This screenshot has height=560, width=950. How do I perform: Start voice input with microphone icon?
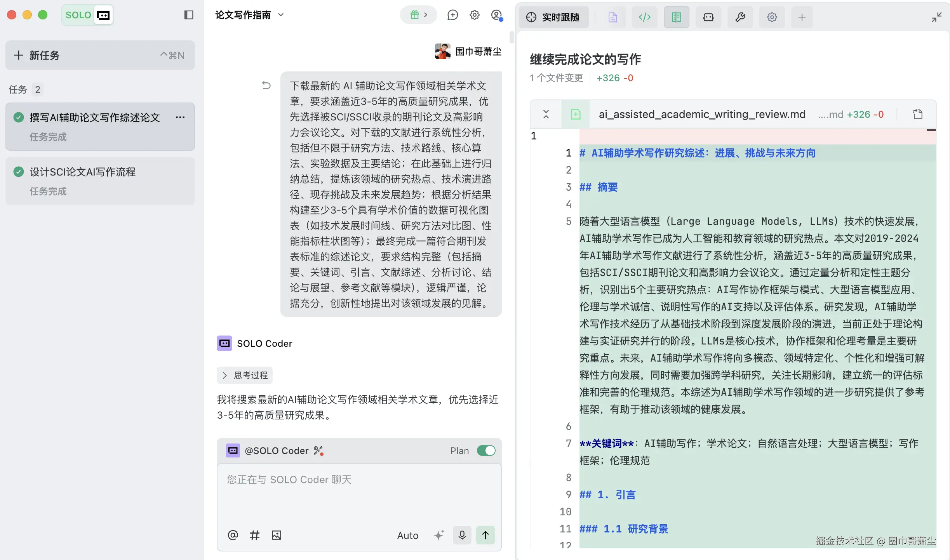coord(462,535)
